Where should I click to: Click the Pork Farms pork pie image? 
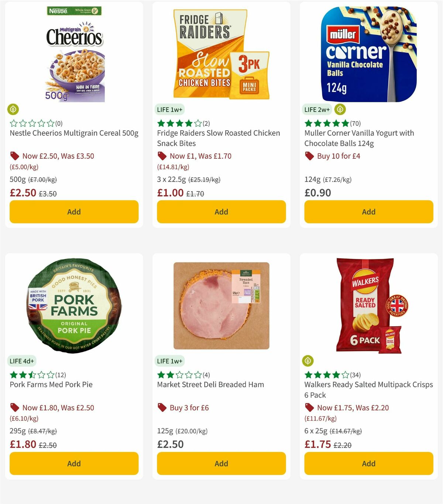click(x=74, y=305)
